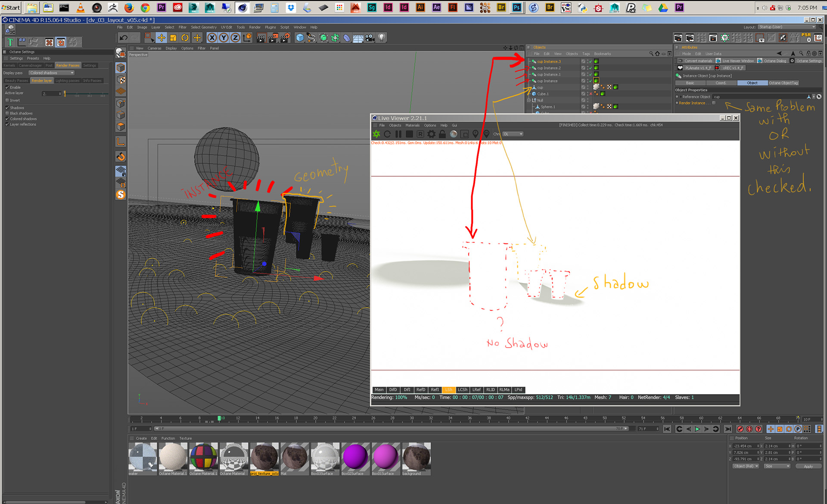The height and width of the screenshot is (504, 827).
Task: Toggle Live Viewer lock resolution
Action: [x=442, y=134]
